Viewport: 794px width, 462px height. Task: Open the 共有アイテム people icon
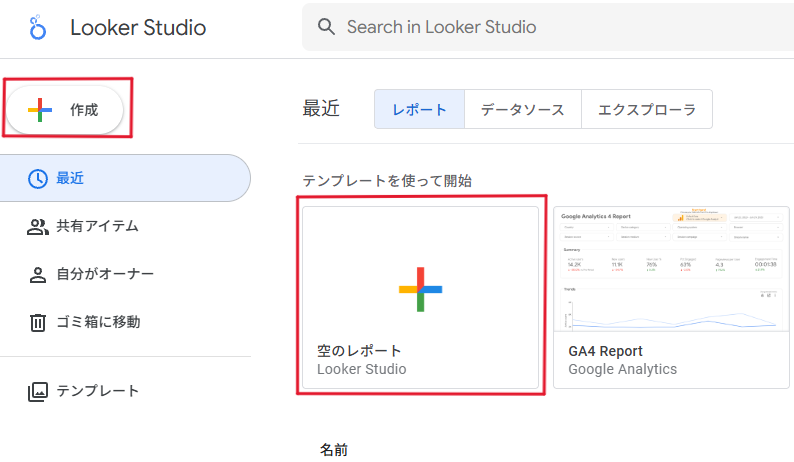[37, 227]
